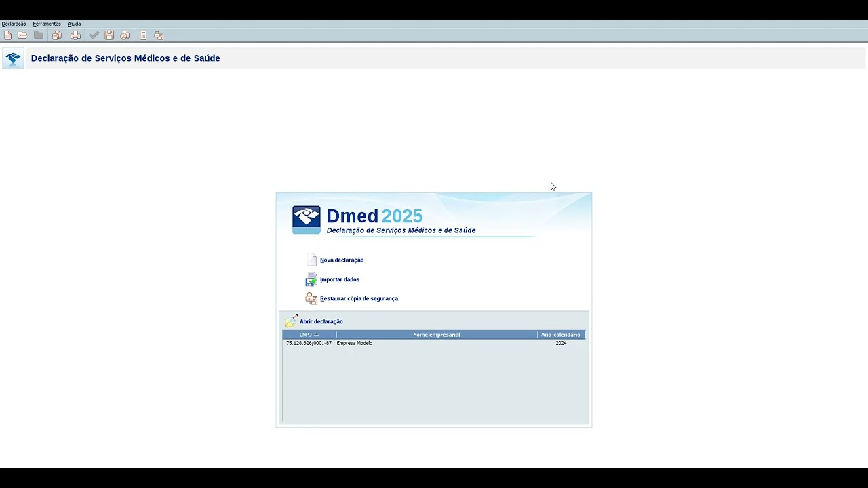Viewport: 868px width, 488px height.
Task: Sort the table by the CNPJ column header
Action: coord(309,335)
